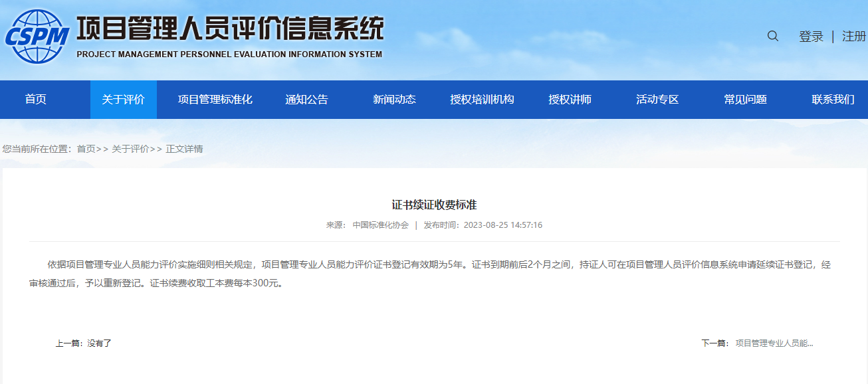Open the 新闻动态 page

[x=393, y=99]
